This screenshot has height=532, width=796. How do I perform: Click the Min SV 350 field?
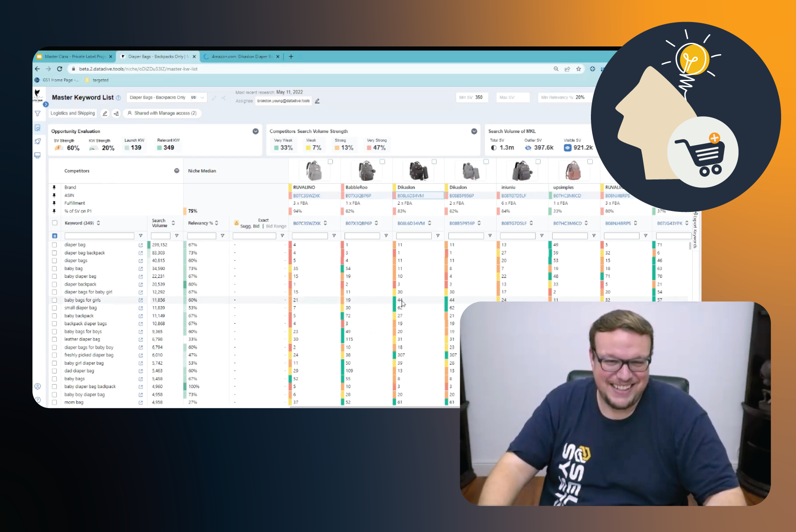(471, 97)
